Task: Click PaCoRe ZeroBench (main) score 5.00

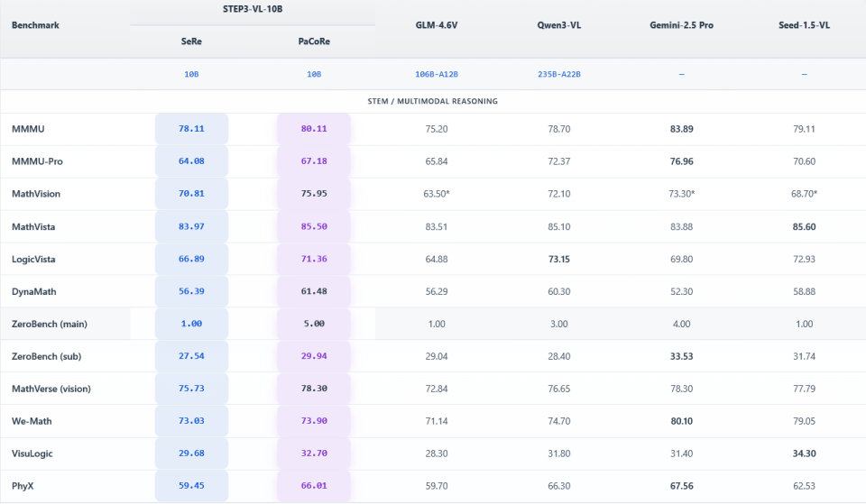Action: click(314, 324)
